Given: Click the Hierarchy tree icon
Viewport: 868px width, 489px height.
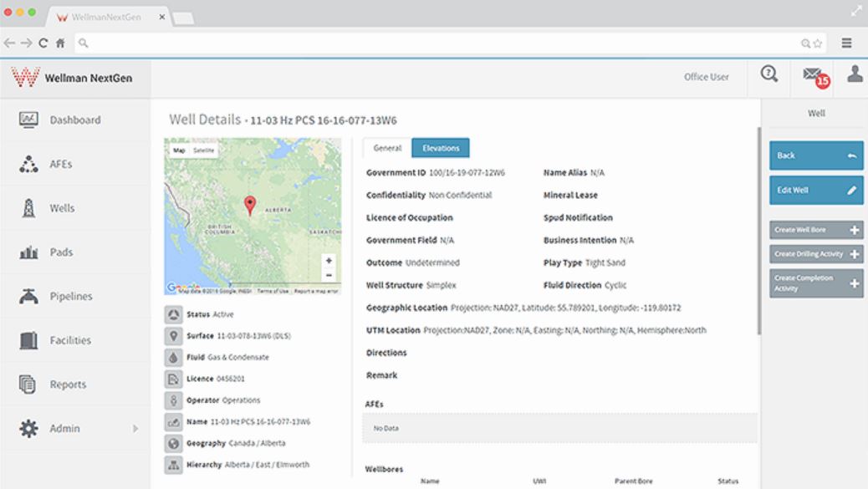Looking at the screenshot, I should 173,465.
